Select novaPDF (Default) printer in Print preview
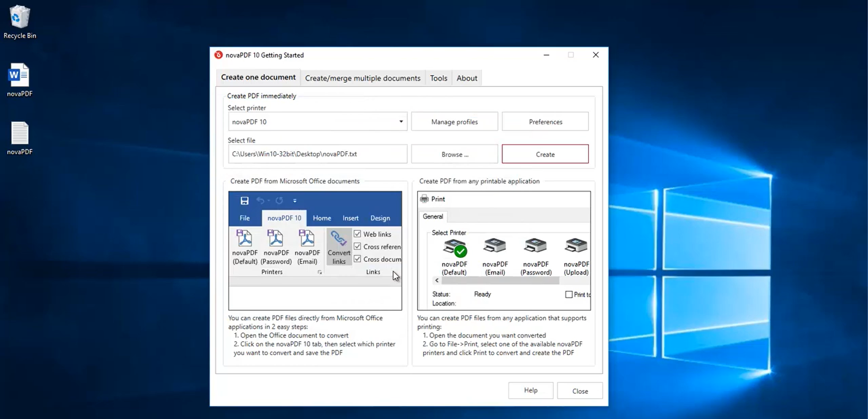The width and height of the screenshot is (868, 419). [454, 257]
